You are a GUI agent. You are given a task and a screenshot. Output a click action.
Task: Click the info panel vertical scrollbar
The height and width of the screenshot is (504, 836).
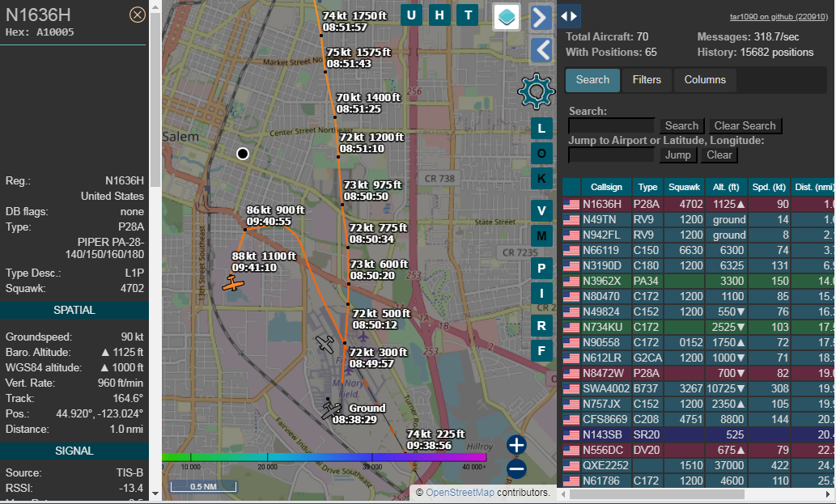(155, 100)
